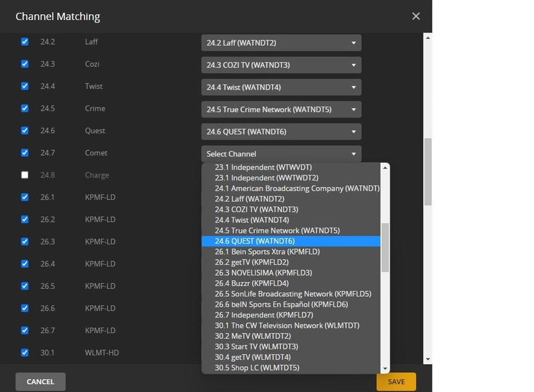Enable the 24.8 Charge channel checkbox
The image size is (534, 392).
click(25, 175)
